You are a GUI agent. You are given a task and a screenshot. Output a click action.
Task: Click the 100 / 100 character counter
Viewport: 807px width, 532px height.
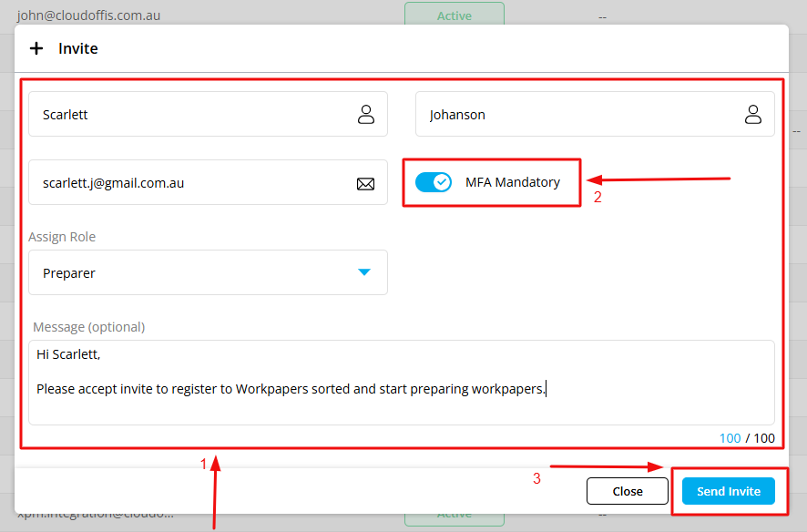coord(747,438)
